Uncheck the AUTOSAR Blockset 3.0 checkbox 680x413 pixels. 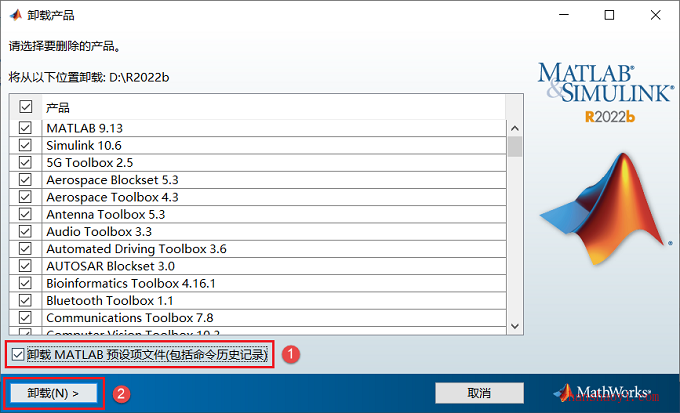coord(25,266)
